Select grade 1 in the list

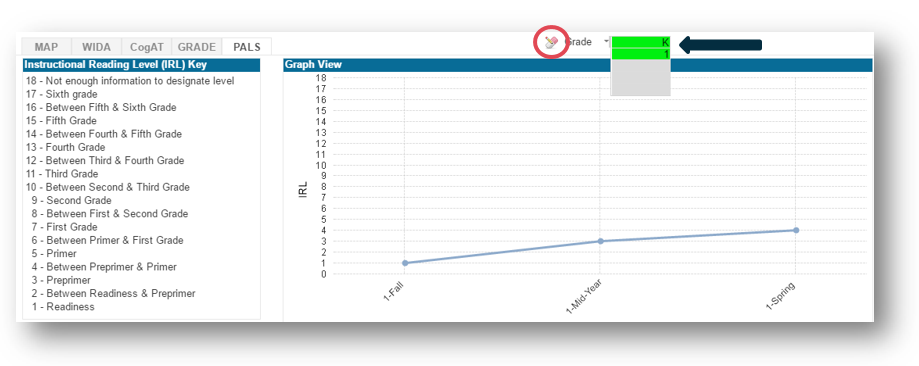pos(641,54)
